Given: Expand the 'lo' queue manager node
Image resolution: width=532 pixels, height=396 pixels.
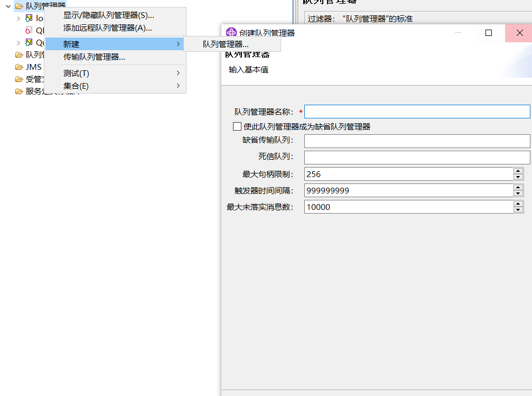Looking at the screenshot, I should (x=18, y=19).
